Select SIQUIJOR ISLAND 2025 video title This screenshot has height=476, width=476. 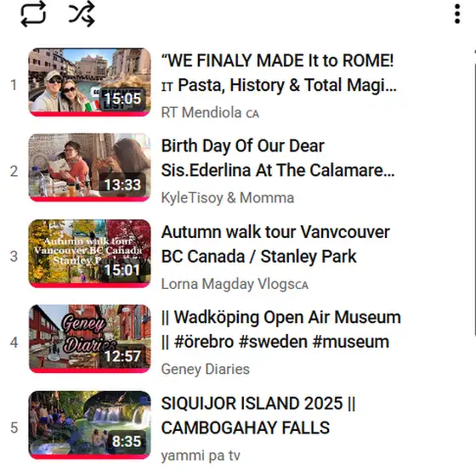(258, 416)
